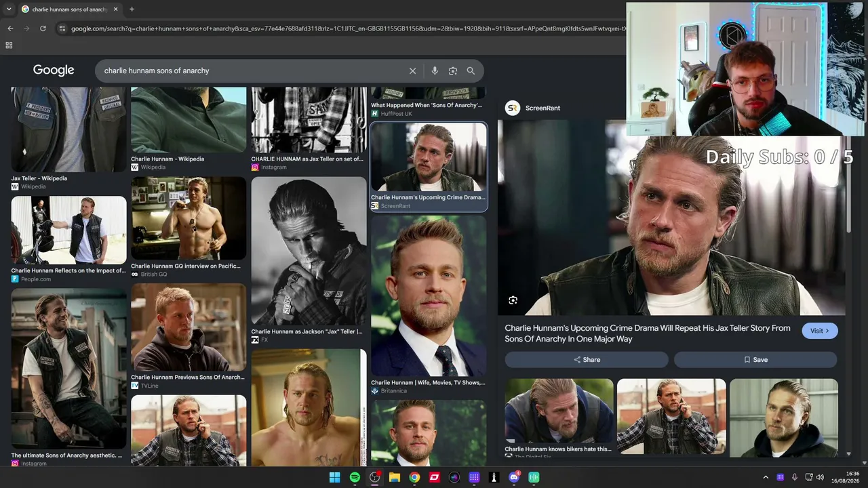Click the Share button
The height and width of the screenshot is (488, 868).
587,360
